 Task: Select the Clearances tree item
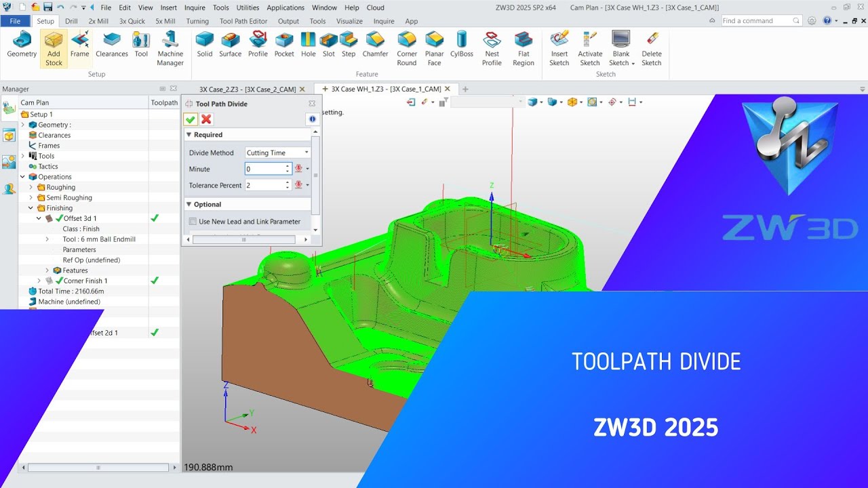tap(54, 136)
